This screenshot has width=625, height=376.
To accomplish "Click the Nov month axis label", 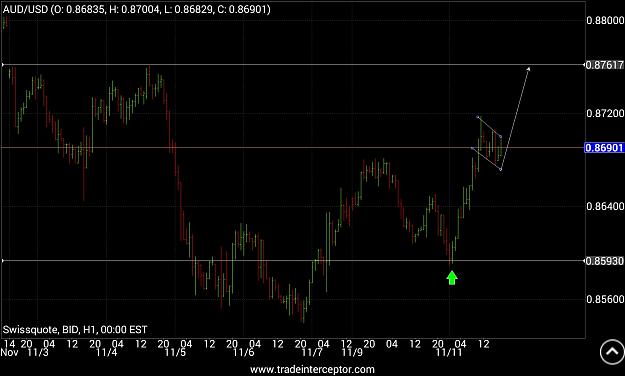I will pos(9,352).
